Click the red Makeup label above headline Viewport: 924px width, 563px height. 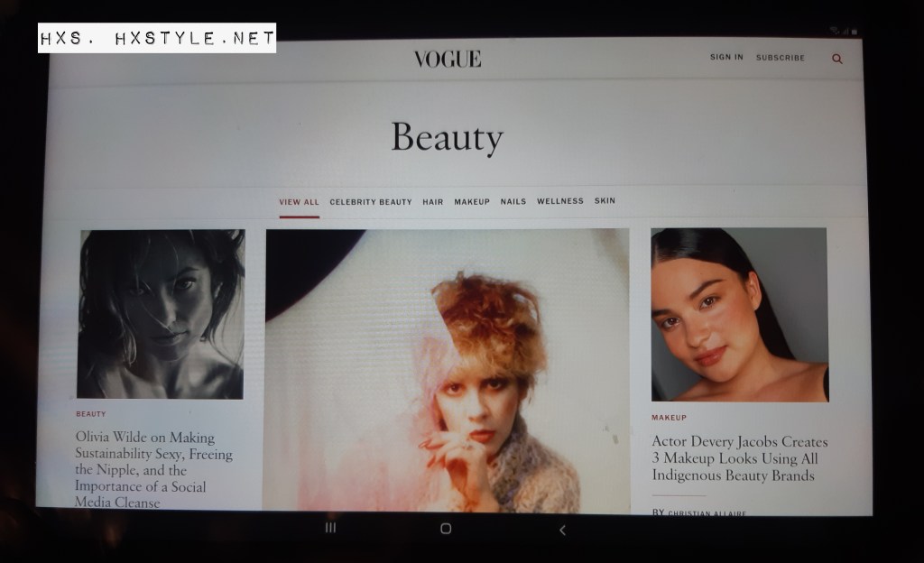click(669, 418)
